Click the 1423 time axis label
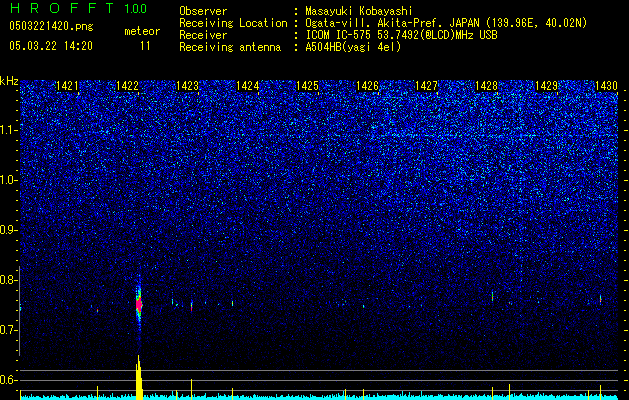Image resolution: width=629 pixels, height=400 pixels. pos(187,85)
